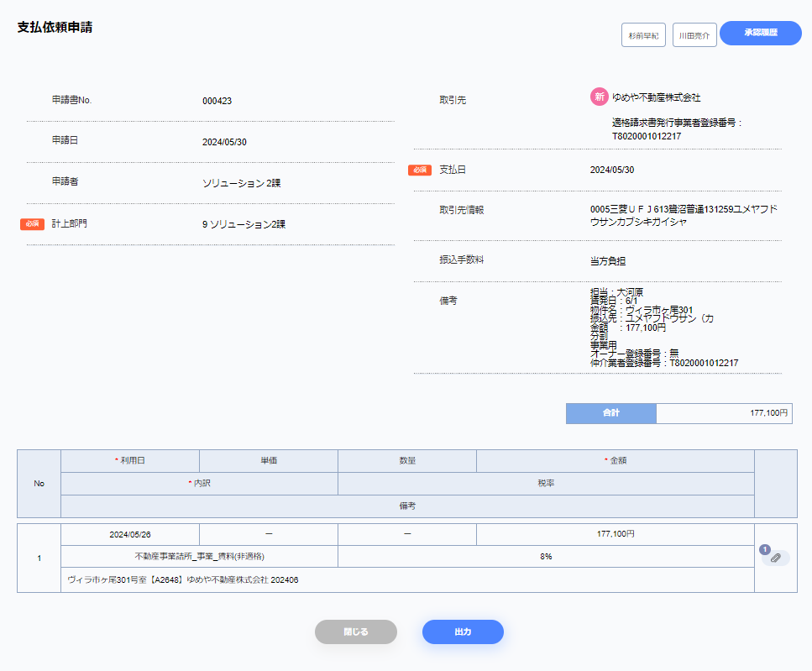Click the 177,100円 amount cell in row 1

616,534
